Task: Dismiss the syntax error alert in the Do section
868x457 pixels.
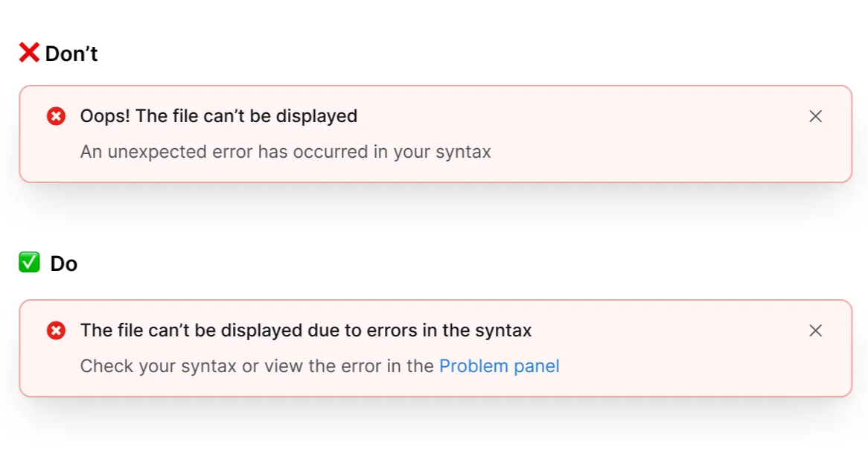Action: [x=815, y=330]
